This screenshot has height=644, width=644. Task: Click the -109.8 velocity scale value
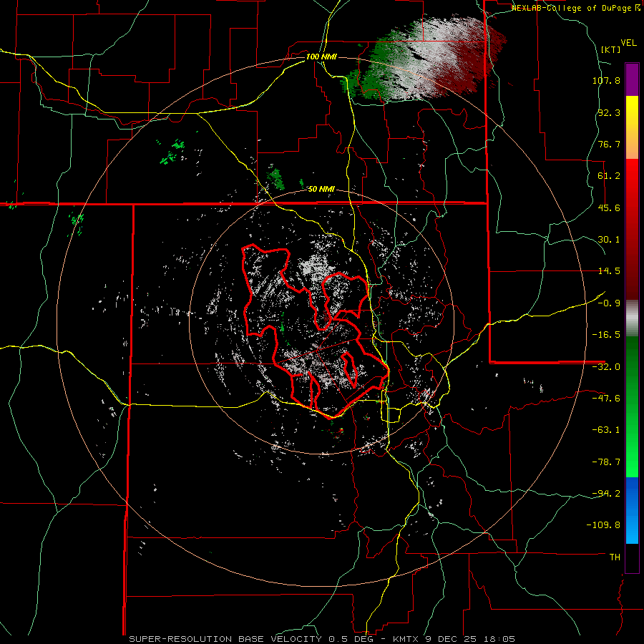click(604, 525)
